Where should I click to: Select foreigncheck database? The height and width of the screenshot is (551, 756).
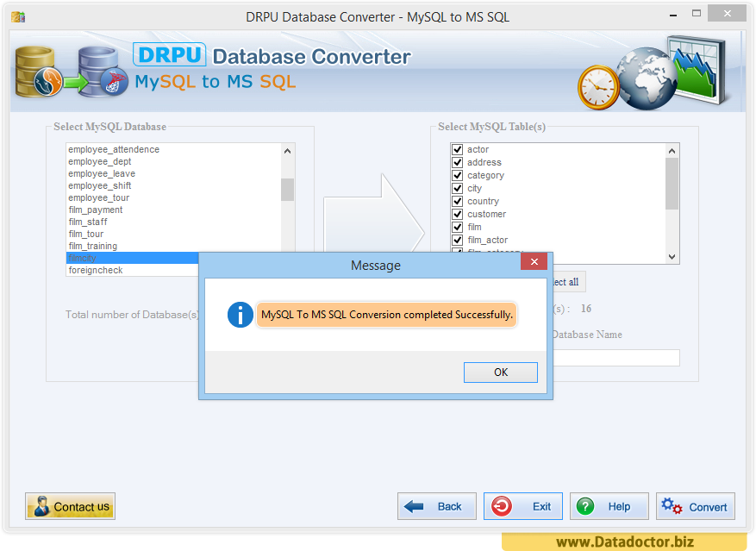coord(133,270)
